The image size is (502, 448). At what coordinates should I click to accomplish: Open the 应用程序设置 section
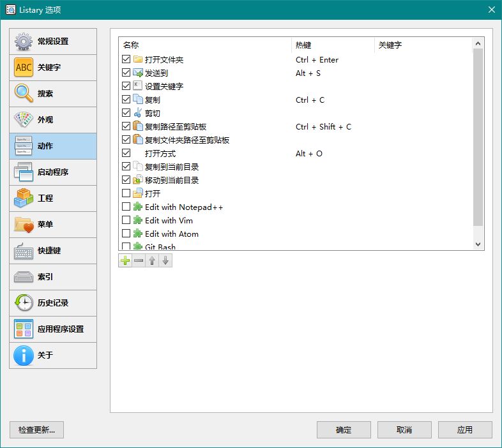53,329
